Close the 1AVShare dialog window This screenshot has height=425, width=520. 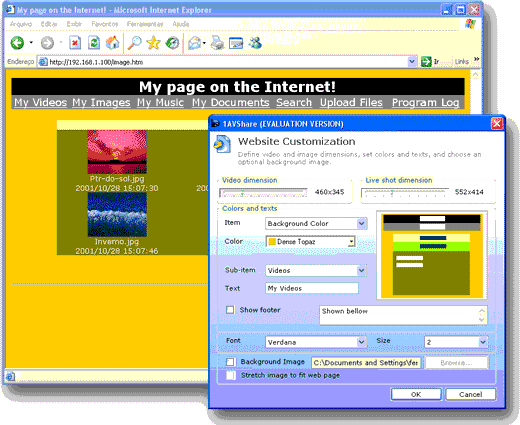click(x=497, y=124)
